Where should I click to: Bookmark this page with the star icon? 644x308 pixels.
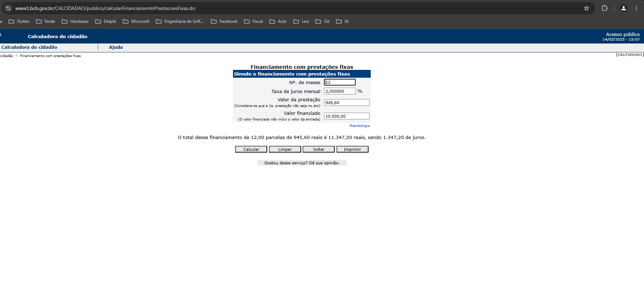click(x=586, y=8)
